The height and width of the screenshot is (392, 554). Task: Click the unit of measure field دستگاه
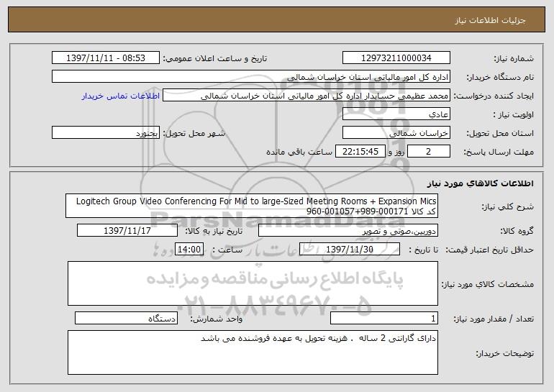(x=126, y=318)
